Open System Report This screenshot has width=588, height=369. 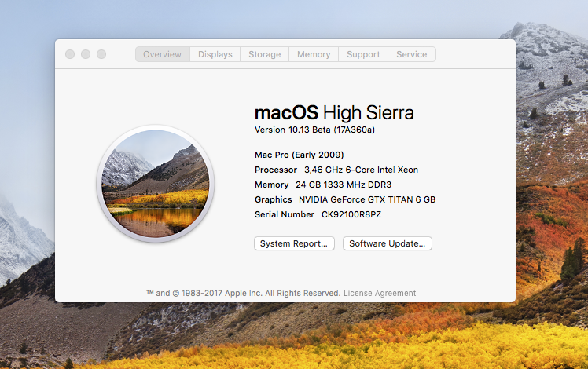(x=294, y=243)
